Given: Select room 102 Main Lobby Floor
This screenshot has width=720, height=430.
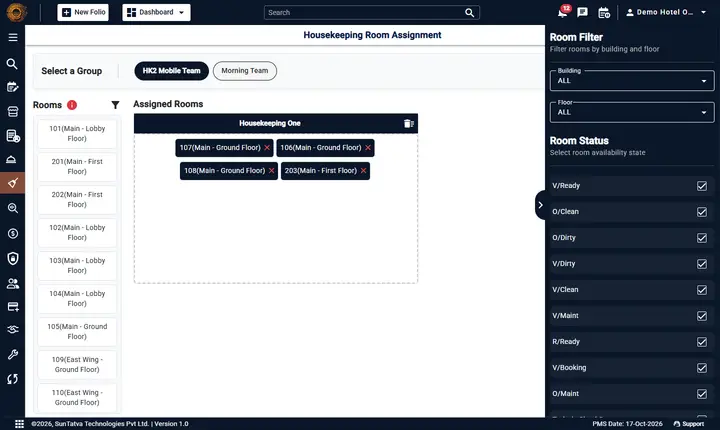Looking at the screenshot, I should [x=77, y=233].
